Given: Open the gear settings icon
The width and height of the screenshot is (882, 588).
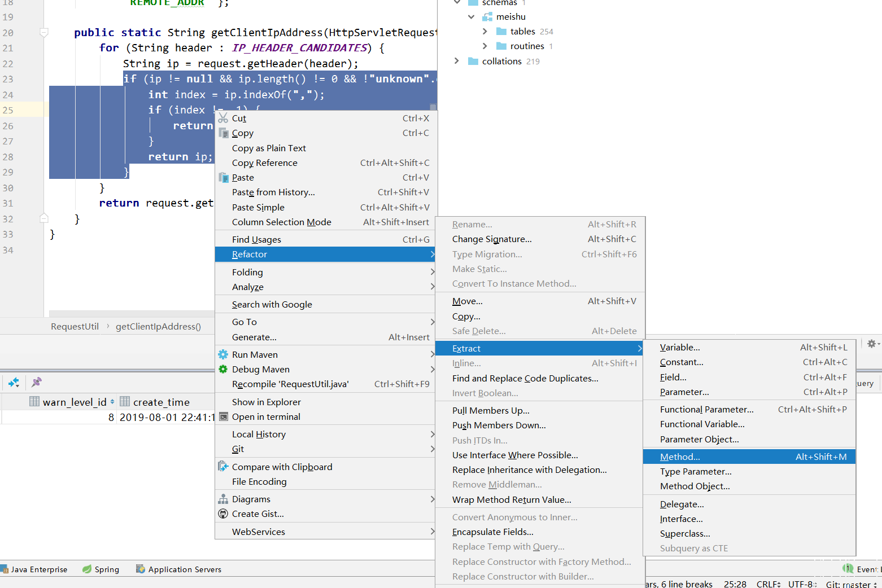Looking at the screenshot, I should (x=871, y=344).
